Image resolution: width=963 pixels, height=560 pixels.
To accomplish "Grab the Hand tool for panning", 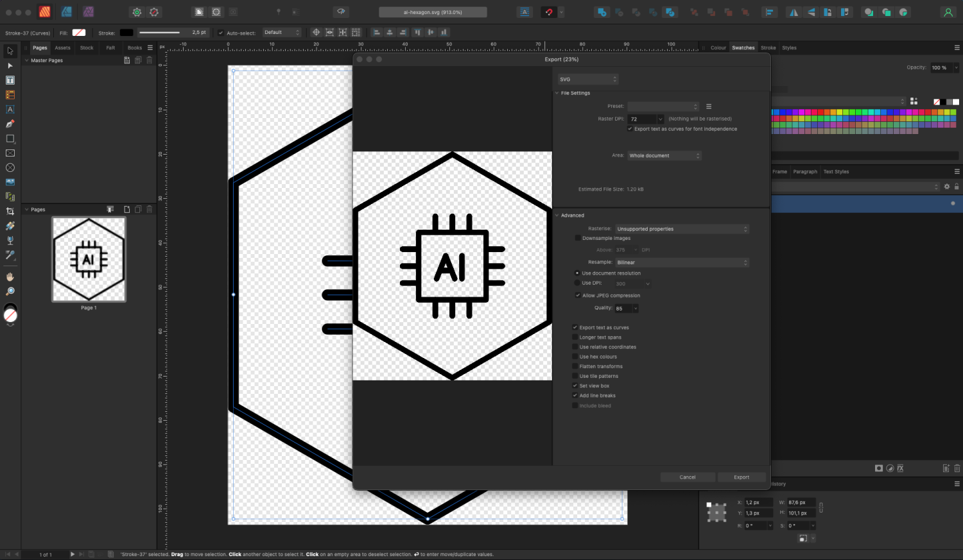I will 10,276.
